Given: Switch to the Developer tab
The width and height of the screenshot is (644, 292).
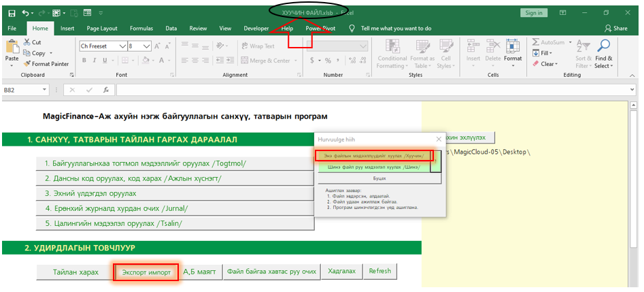Looking at the screenshot, I should point(256,29).
